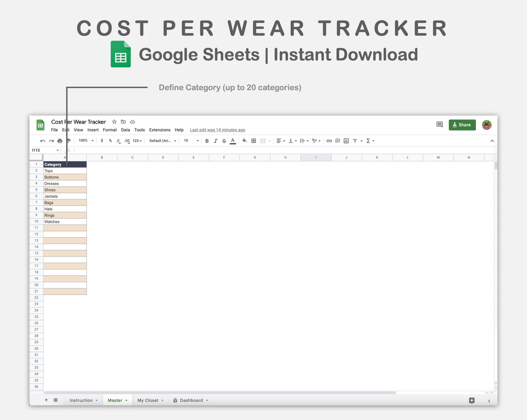Apply strikethrough formatting
527x420 pixels.
pyautogui.click(x=224, y=141)
